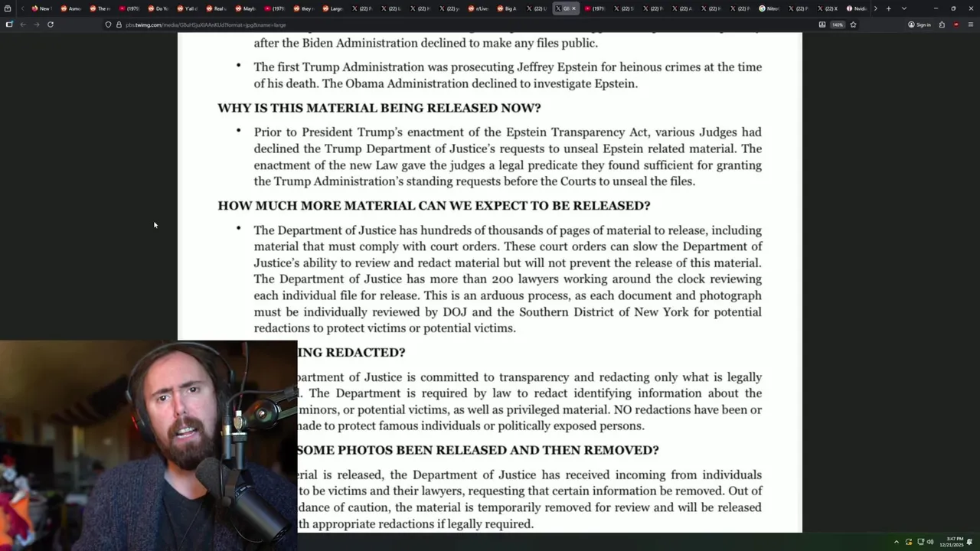980x551 pixels.
Task: Switch to the "Y'all d" Reddit tab
Action: coord(187,8)
